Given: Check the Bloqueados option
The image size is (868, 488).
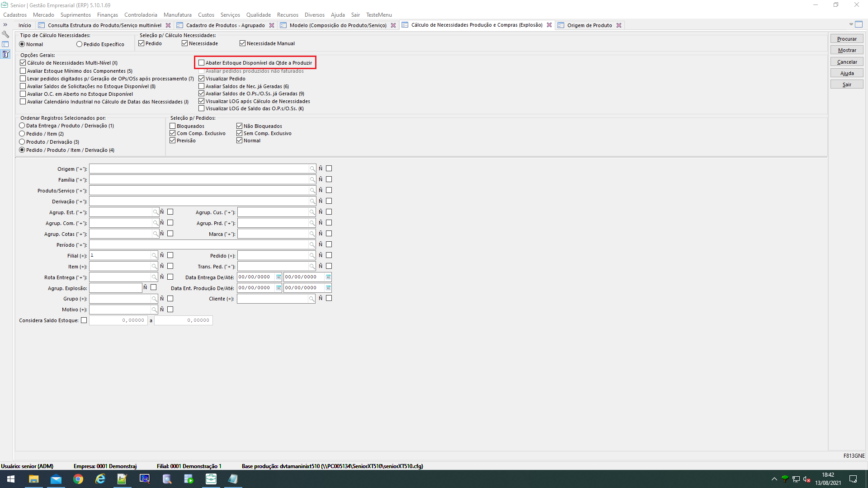Looking at the screenshot, I should pos(173,126).
